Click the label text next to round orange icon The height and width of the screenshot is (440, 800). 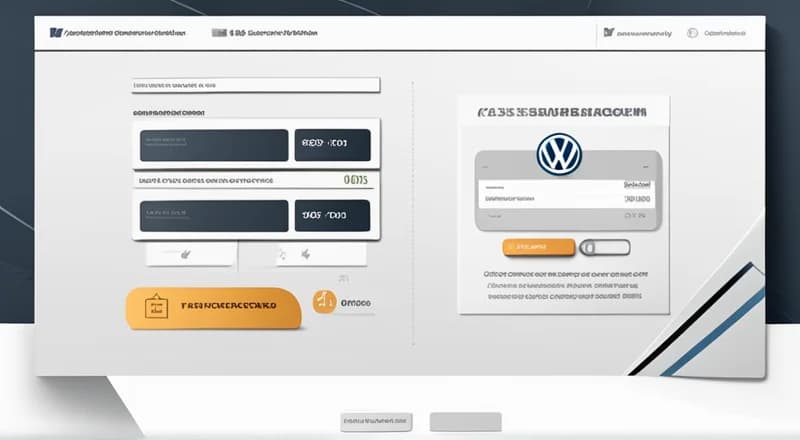tap(356, 303)
